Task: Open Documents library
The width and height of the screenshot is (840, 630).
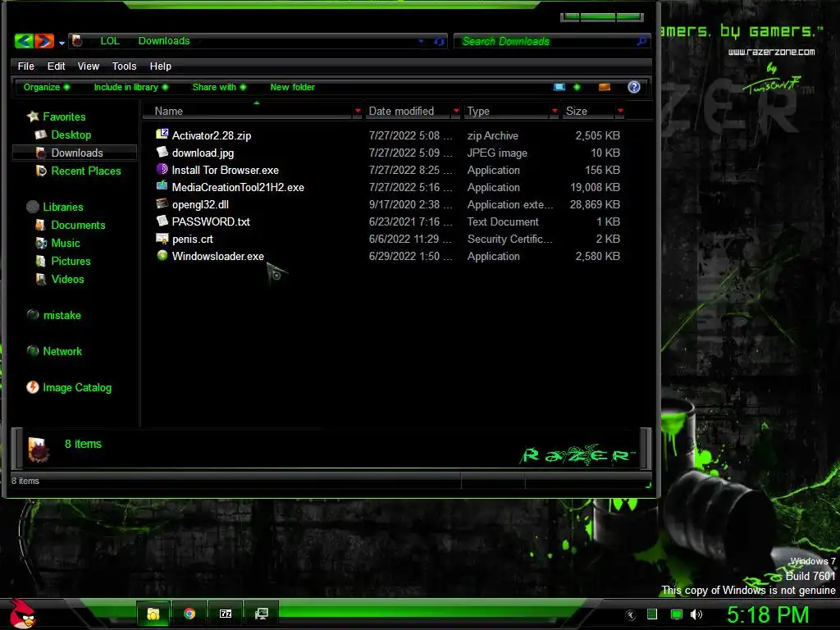Action: [78, 225]
